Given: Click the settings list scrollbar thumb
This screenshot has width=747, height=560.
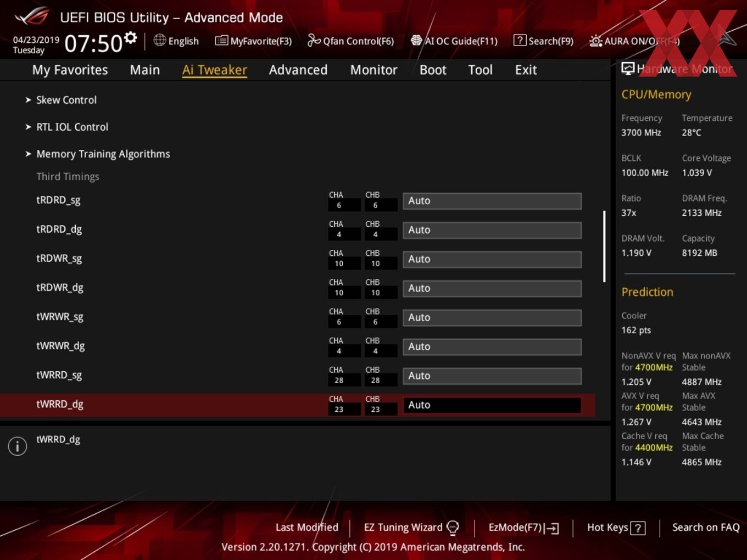Looking at the screenshot, I should 604,247.
